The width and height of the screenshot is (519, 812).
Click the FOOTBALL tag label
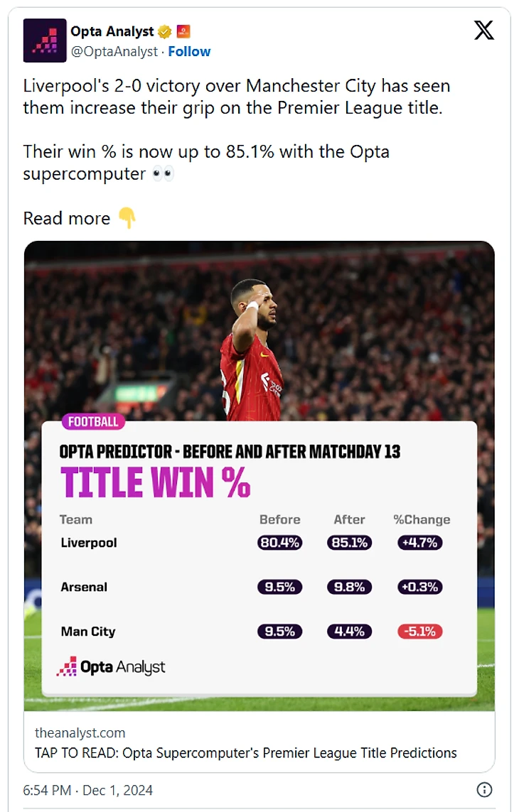click(93, 421)
